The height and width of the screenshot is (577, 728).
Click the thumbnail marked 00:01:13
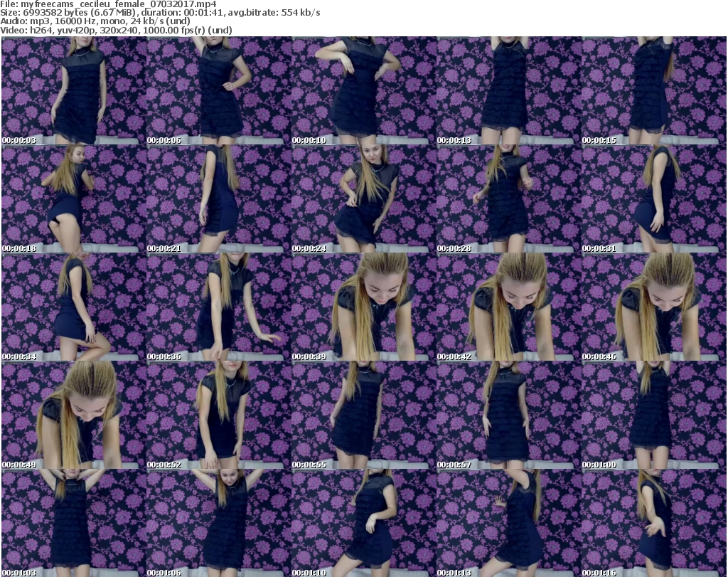509,524
